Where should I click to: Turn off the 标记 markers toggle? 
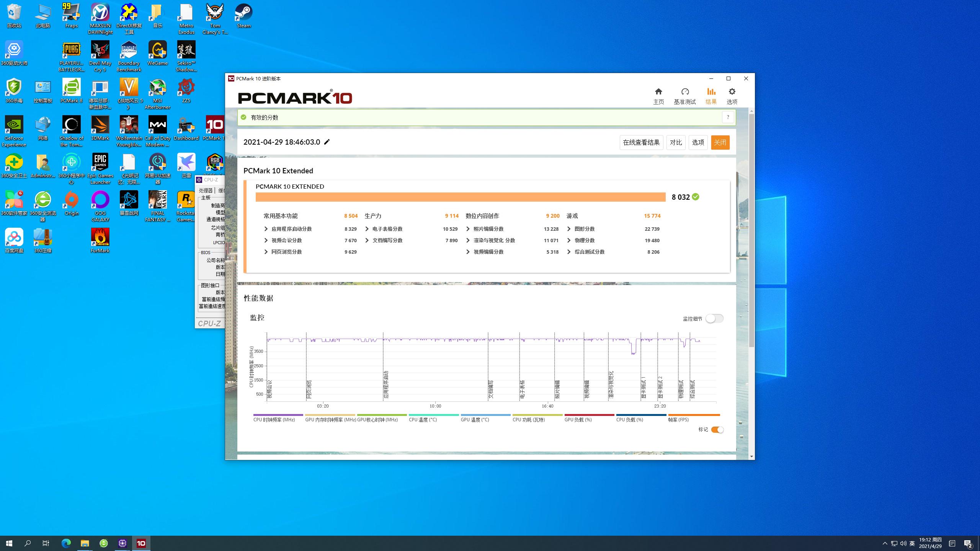[x=717, y=430]
